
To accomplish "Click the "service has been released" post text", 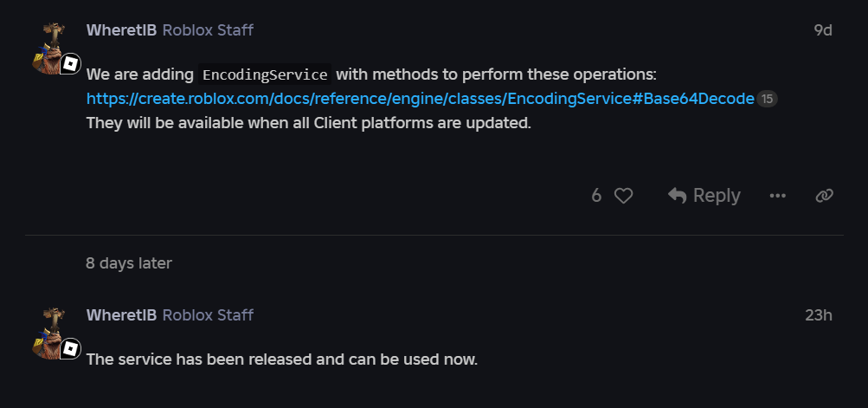I will (281, 359).
